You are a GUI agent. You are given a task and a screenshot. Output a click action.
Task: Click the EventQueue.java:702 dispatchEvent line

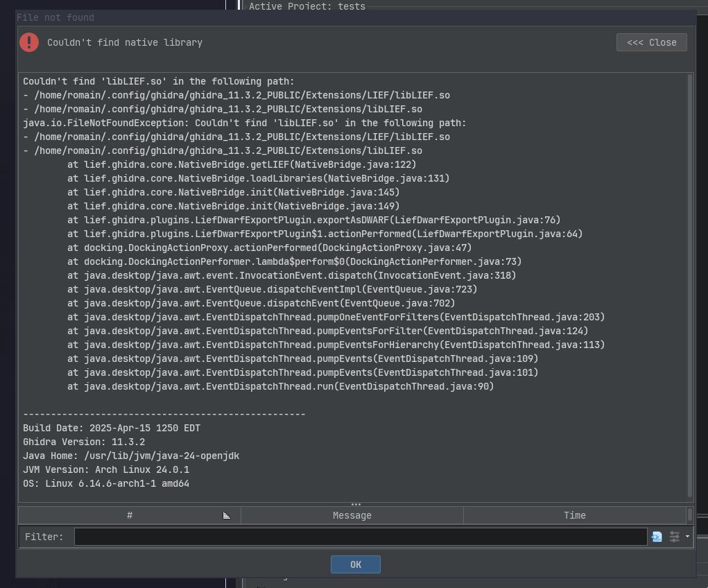coord(261,303)
